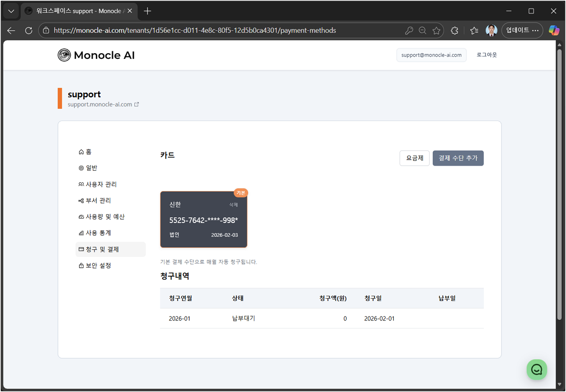The image size is (566, 392).
Task: Expand the tab list dropdown chevron
Action: (11, 11)
